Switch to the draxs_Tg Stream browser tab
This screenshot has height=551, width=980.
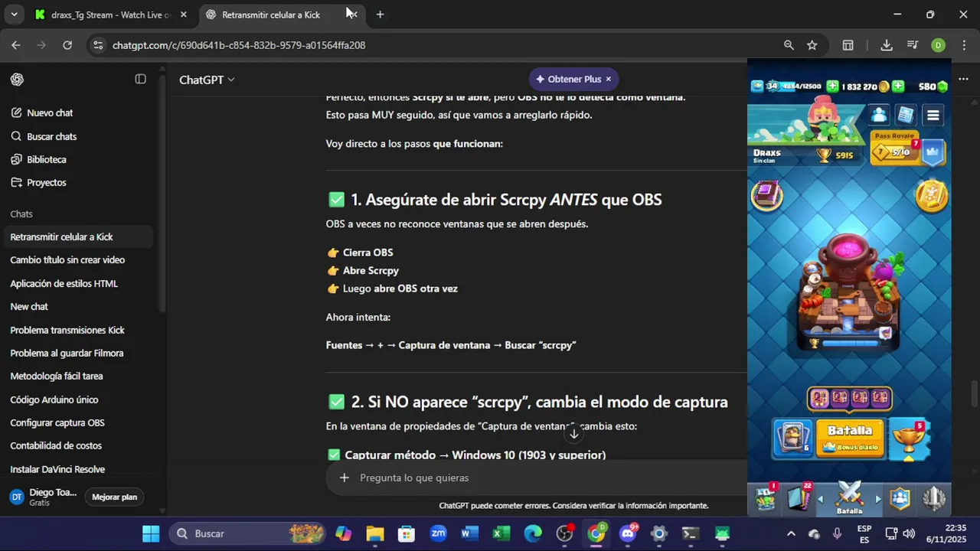pyautogui.click(x=111, y=15)
